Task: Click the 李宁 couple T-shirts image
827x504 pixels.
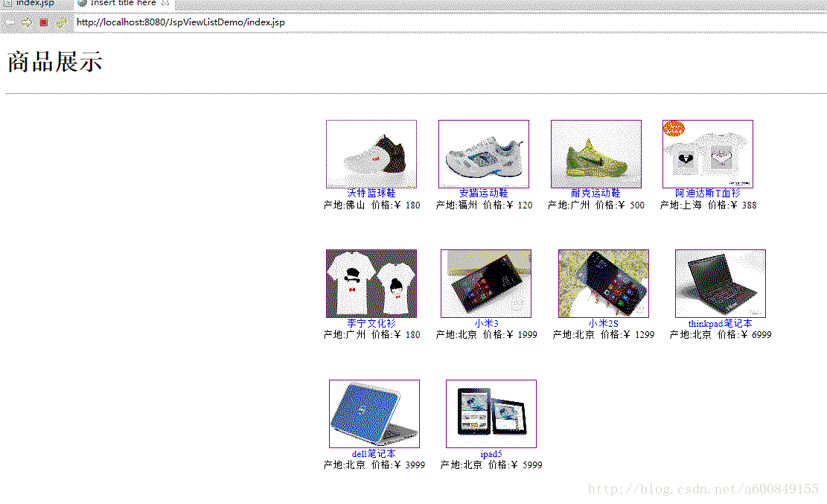Action: (x=371, y=284)
